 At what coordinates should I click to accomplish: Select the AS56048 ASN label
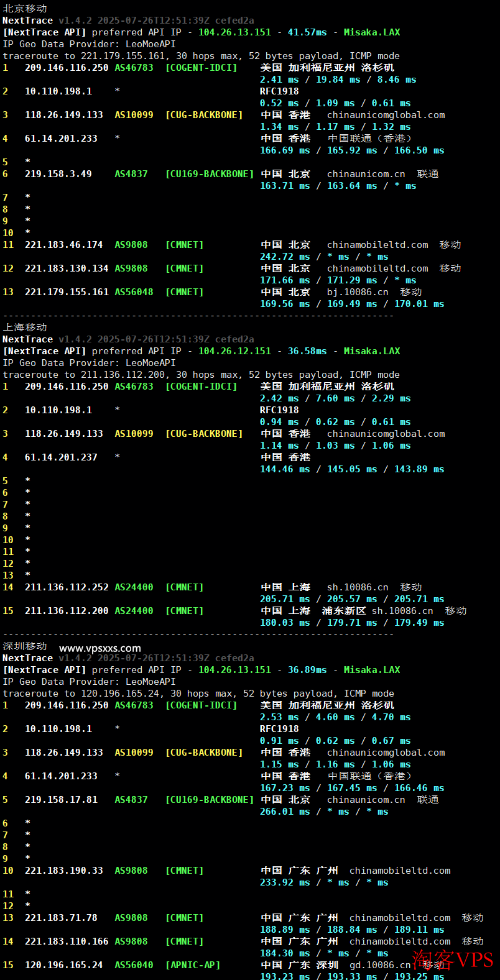click(134, 292)
